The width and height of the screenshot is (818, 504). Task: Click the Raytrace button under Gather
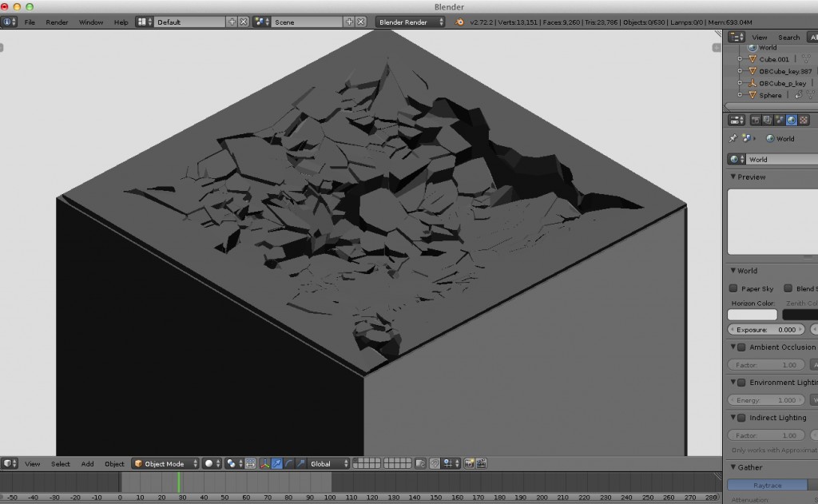pyautogui.click(x=767, y=484)
